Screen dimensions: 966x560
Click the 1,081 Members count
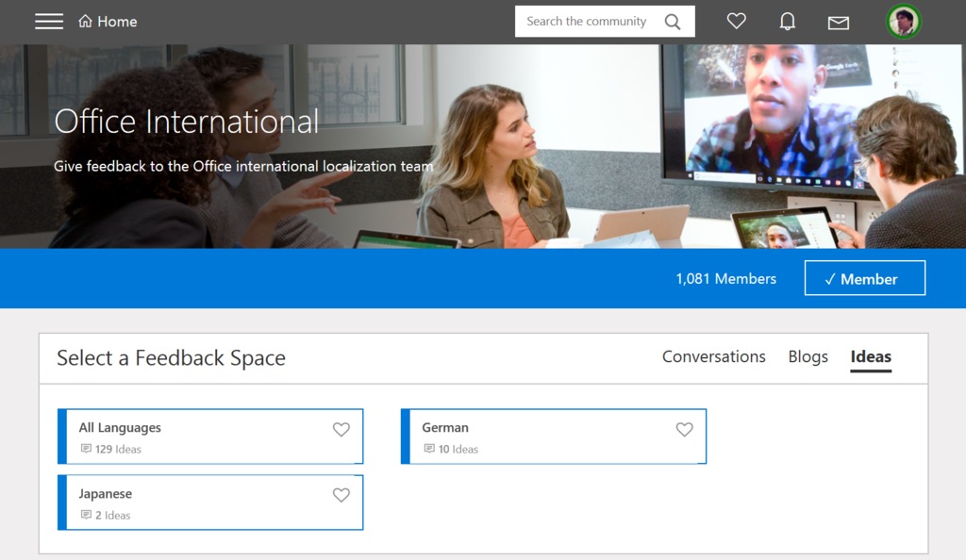click(x=725, y=279)
